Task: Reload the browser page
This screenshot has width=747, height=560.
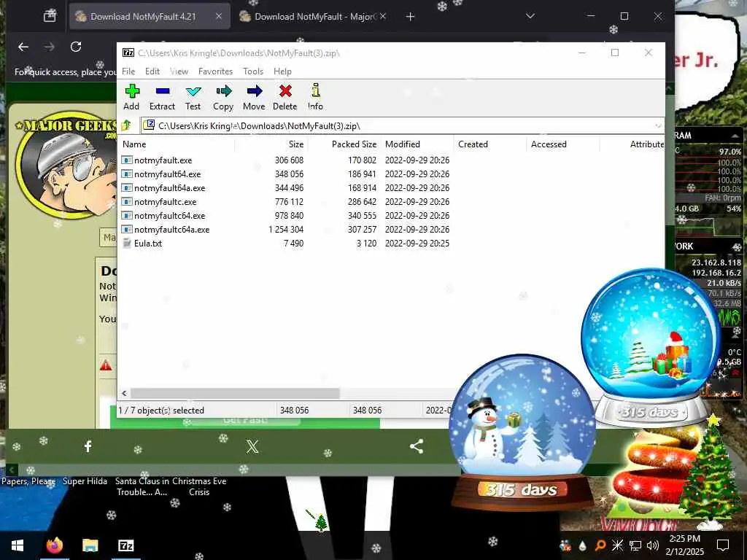Action: (x=76, y=47)
